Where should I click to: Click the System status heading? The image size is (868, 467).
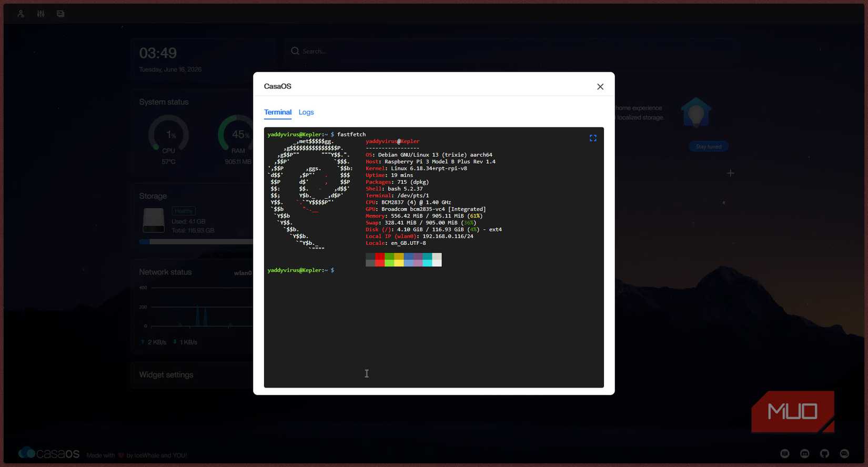point(164,102)
